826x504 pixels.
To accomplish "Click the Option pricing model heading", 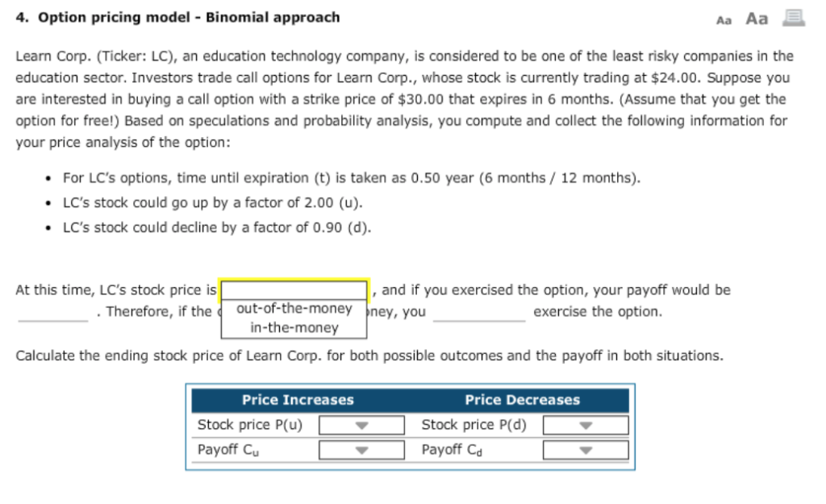I will point(177,17).
